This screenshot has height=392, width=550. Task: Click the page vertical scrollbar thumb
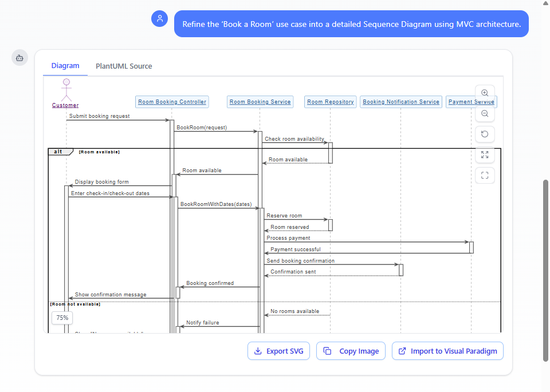point(545,270)
